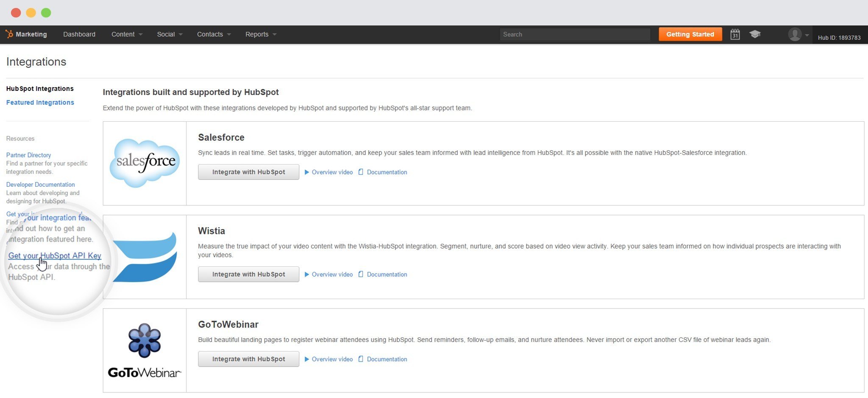Open the Partner Directory link

[28, 155]
